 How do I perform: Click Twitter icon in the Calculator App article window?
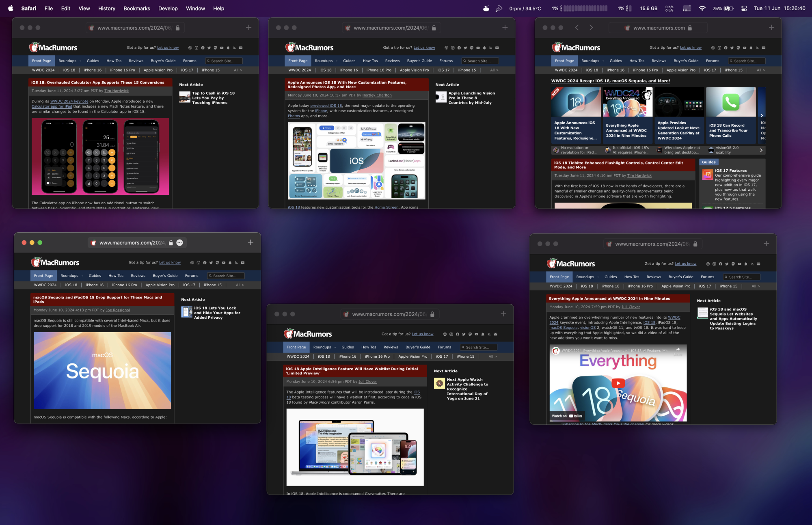[x=209, y=48]
